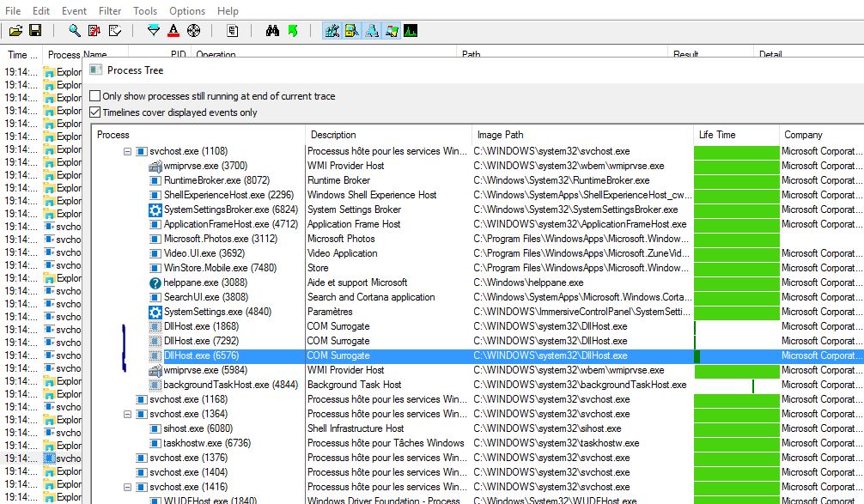Click the helppane.exe question mark icon
864x504 pixels.
[155, 283]
